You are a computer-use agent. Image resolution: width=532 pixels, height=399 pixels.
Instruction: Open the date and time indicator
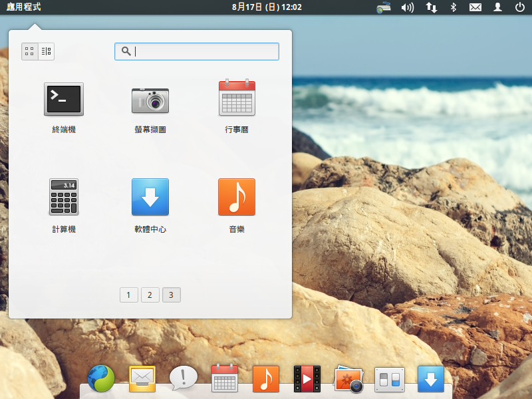[x=267, y=7]
